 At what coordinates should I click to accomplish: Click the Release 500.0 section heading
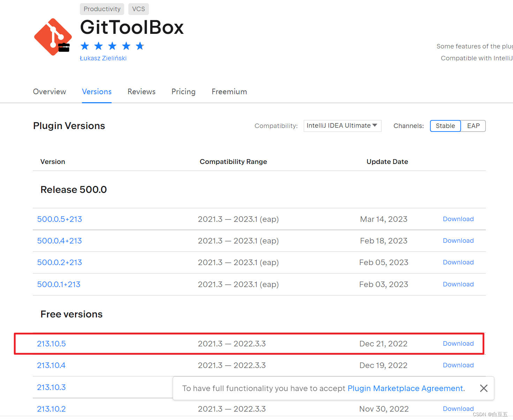[74, 189]
